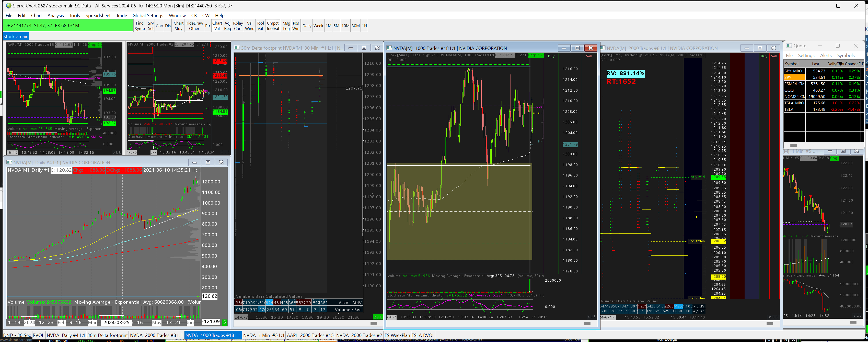Switch to the RVOL chart tab
The height and width of the screenshot is (342, 868).
pyautogui.click(x=38, y=335)
